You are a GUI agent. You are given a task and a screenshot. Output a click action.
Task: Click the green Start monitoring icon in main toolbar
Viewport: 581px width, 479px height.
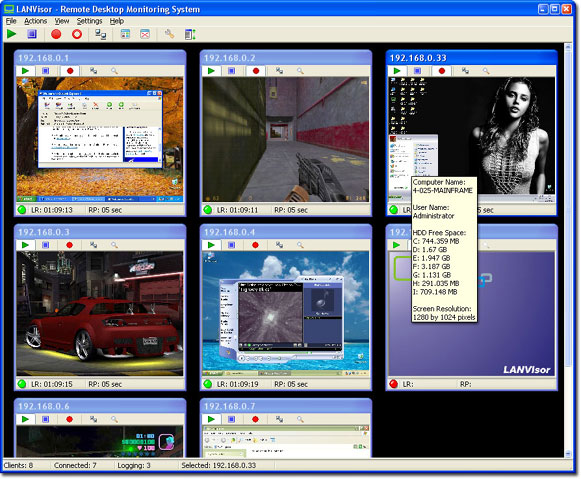[11, 34]
